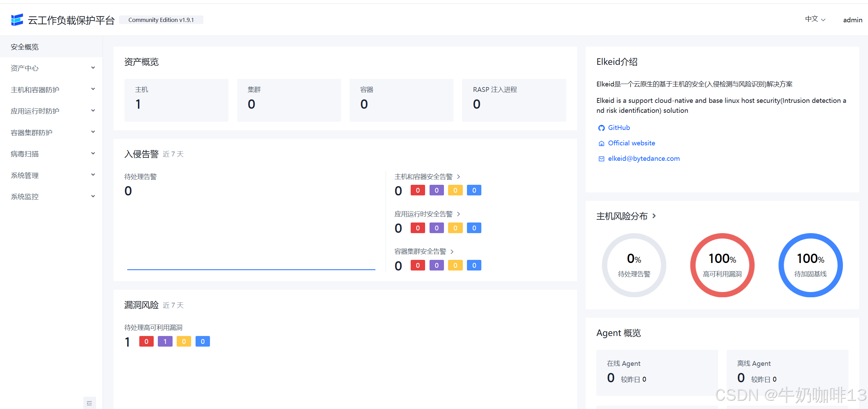Click blue badge in 容器集群安全告警 row
868x409 pixels.
click(x=474, y=265)
